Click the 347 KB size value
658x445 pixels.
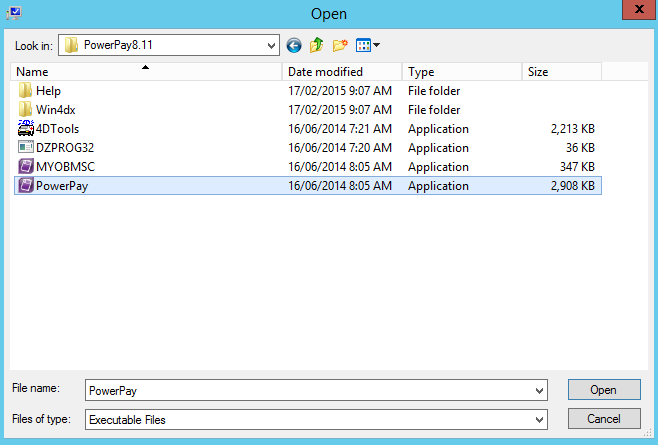coord(577,167)
